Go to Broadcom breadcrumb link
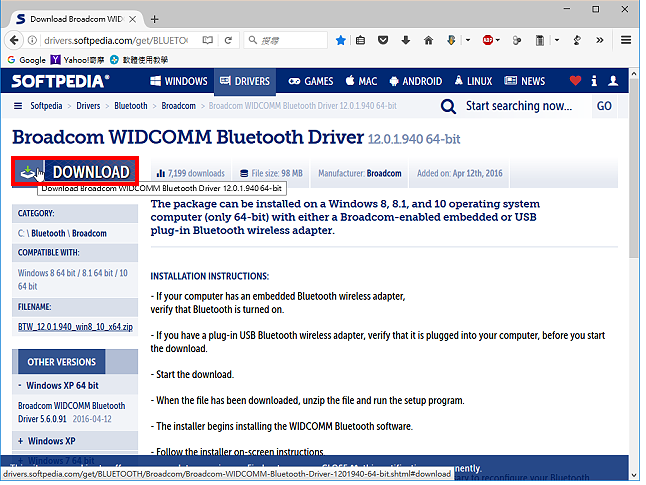 (x=178, y=106)
